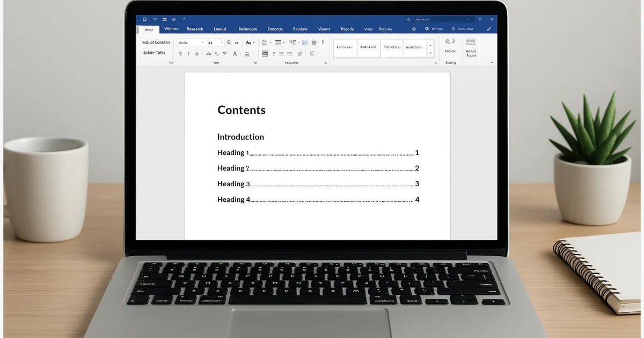The image size is (644, 338).
Task: Click the pen icon at ribbon far right
Action: point(488,29)
